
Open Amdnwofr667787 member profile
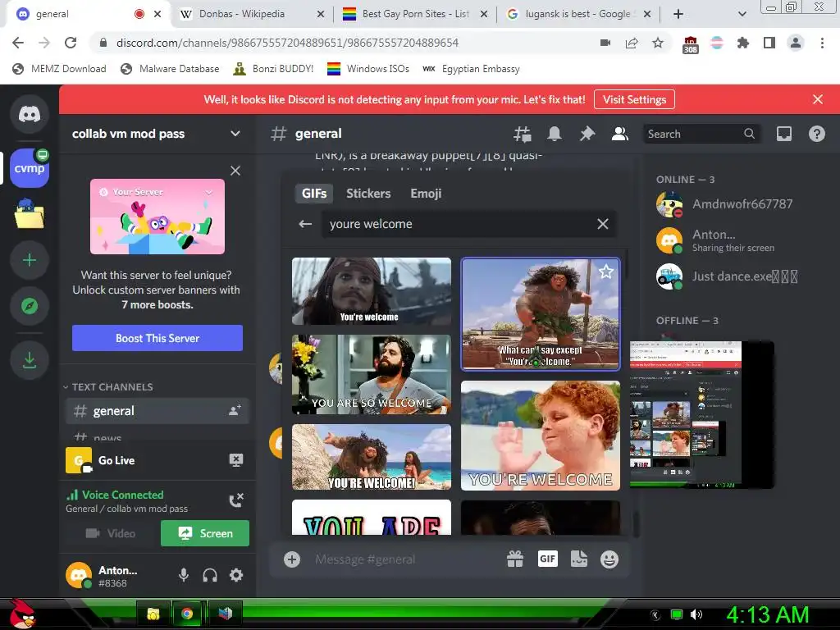[742, 204]
